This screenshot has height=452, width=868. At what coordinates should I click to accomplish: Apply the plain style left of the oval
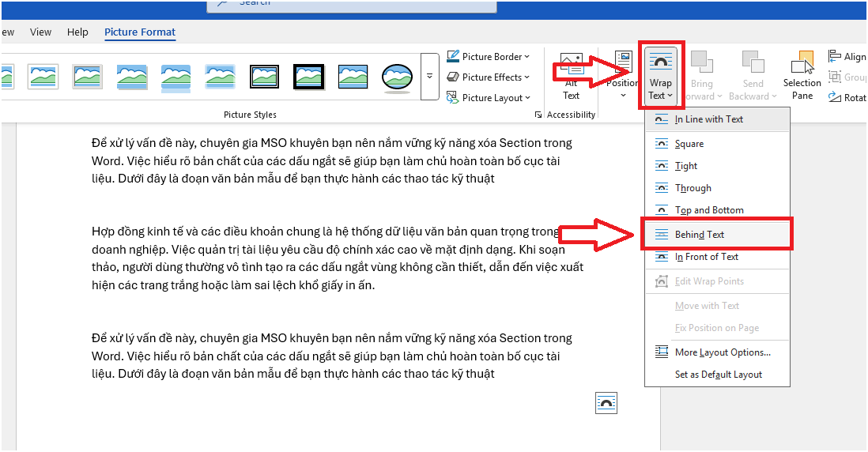tap(353, 77)
